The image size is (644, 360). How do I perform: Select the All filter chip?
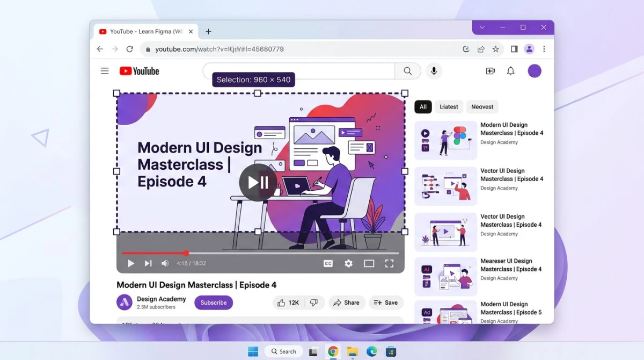(x=423, y=107)
